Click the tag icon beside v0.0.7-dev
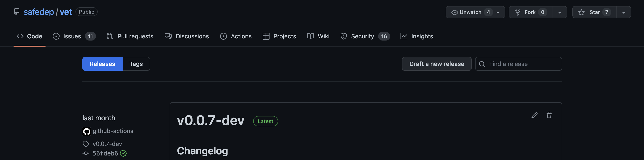The image size is (644, 160). pos(86,144)
